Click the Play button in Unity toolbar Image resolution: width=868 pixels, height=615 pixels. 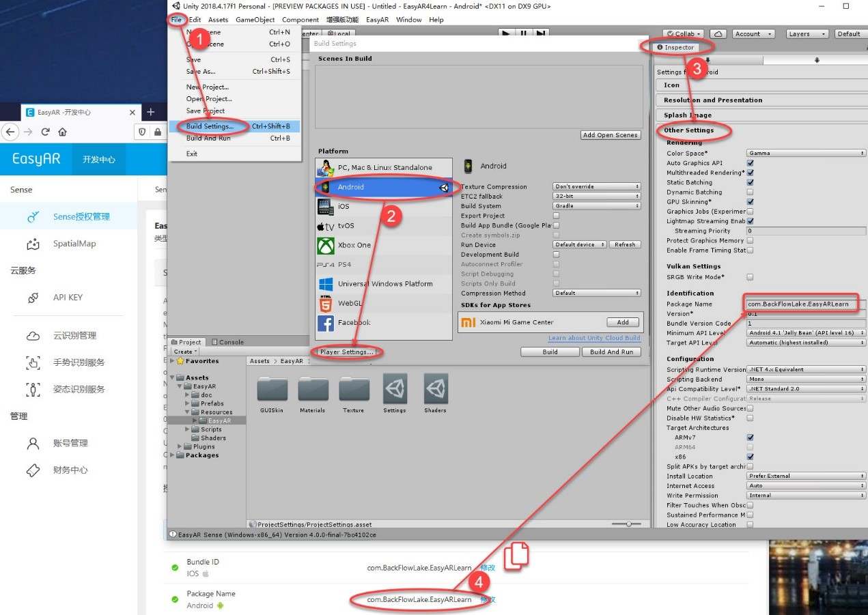tap(505, 33)
